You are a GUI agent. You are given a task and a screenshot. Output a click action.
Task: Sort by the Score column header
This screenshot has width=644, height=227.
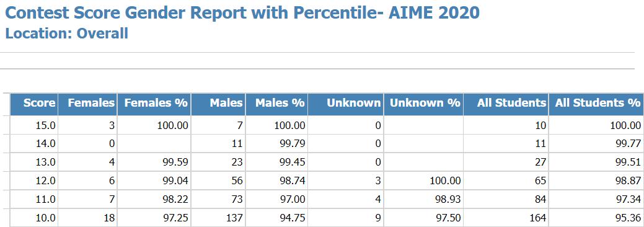pos(34,104)
